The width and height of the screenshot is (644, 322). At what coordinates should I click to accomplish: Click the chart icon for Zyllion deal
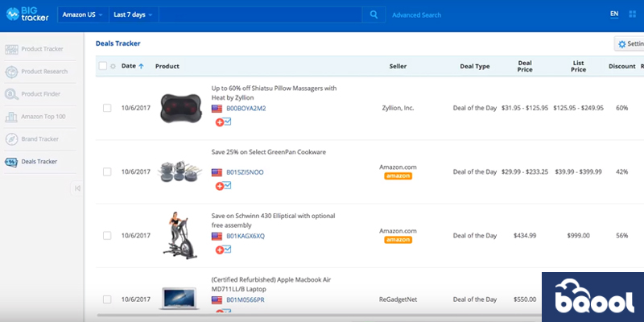click(x=228, y=122)
